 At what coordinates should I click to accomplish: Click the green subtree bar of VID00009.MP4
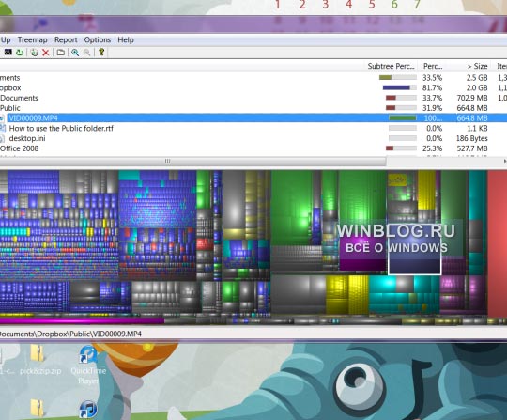(403, 118)
